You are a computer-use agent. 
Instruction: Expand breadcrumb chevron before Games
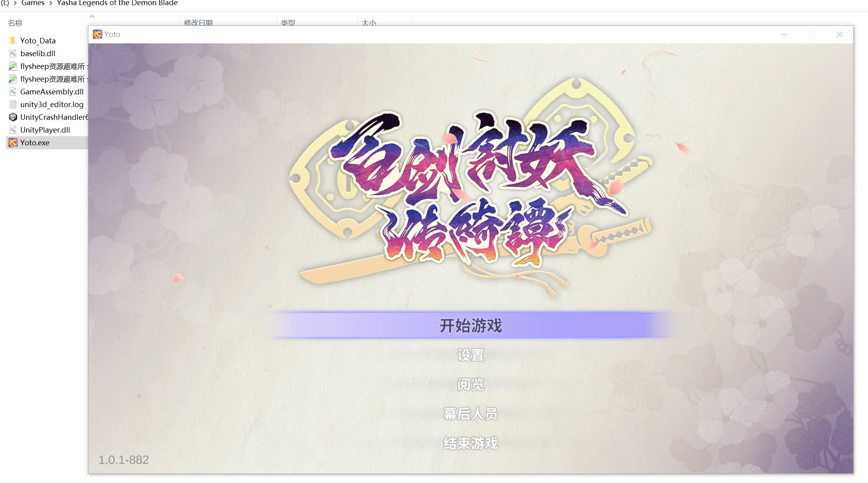pyautogui.click(x=15, y=3)
